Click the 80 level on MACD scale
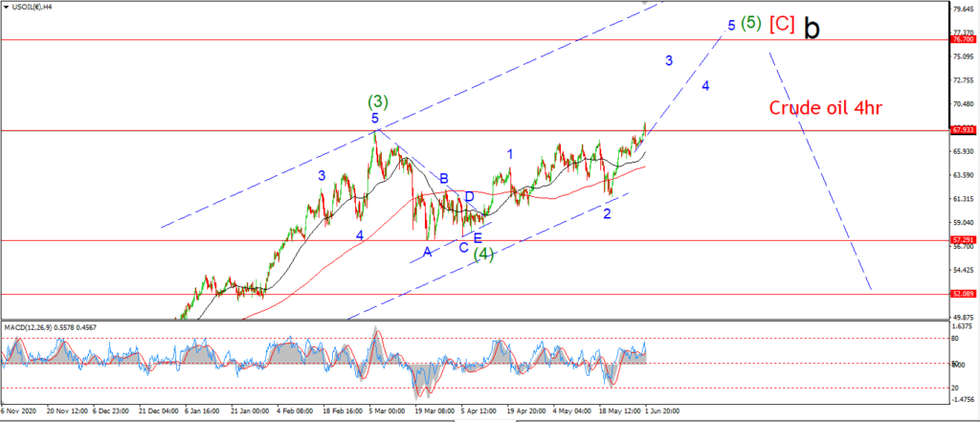The image size is (980, 422). click(957, 338)
